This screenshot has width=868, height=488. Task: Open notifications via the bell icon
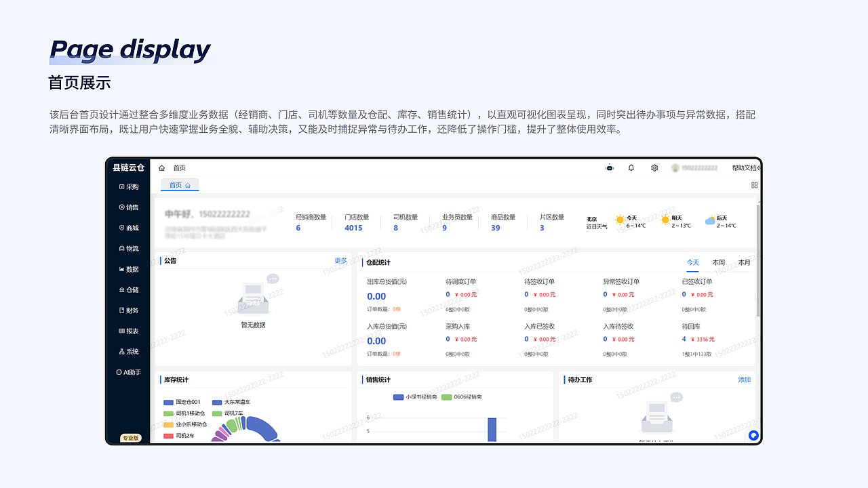[x=631, y=167]
